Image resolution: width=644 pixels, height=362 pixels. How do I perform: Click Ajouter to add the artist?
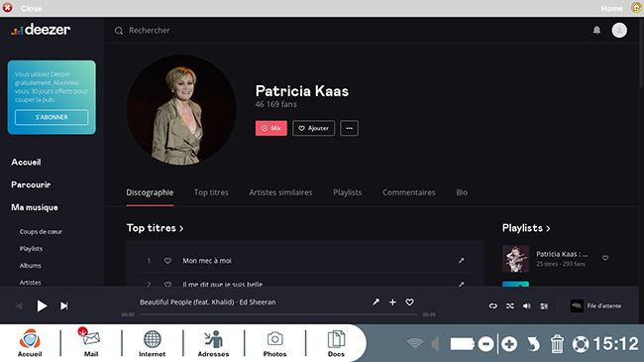pyautogui.click(x=313, y=128)
